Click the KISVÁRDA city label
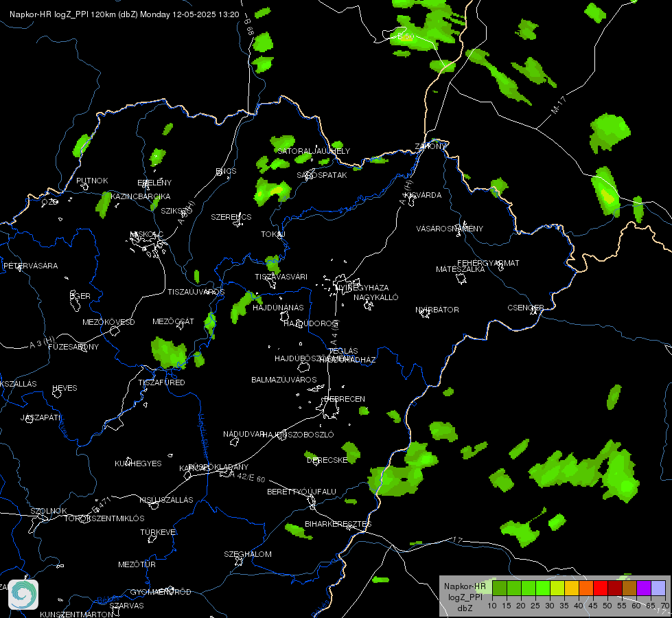672x618 pixels. pos(423,195)
